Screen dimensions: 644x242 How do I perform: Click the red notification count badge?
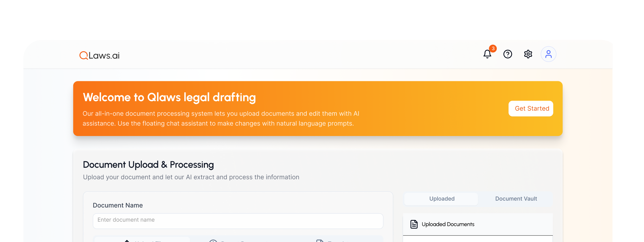click(x=493, y=49)
